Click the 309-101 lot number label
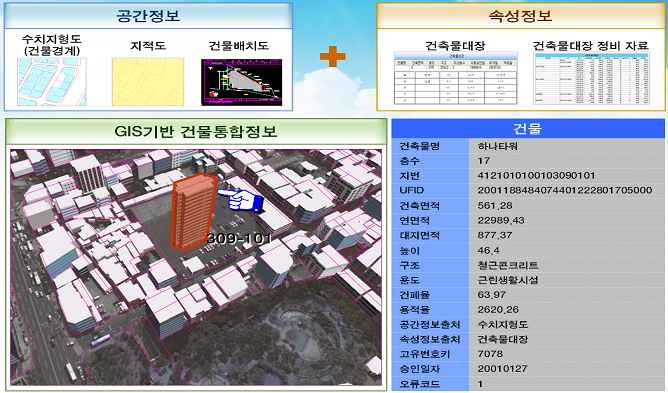Screen dimensions: 668x393 pyautogui.click(x=239, y=238)
